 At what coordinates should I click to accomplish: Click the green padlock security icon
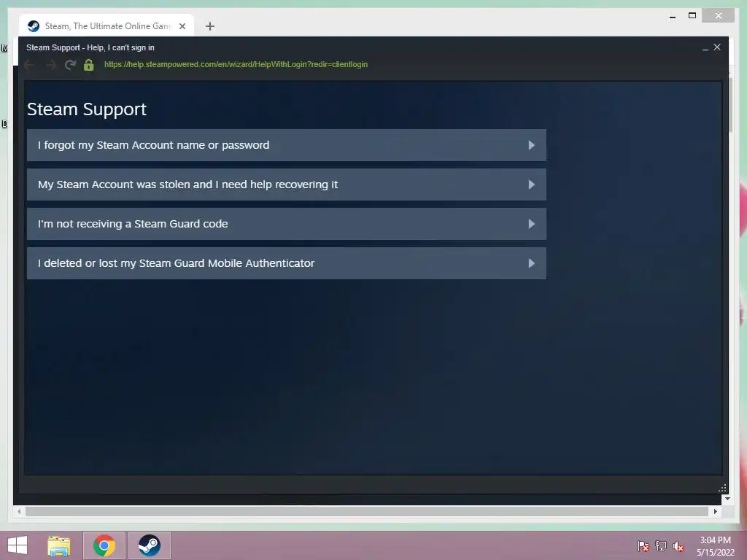click(x=88, y=65)
